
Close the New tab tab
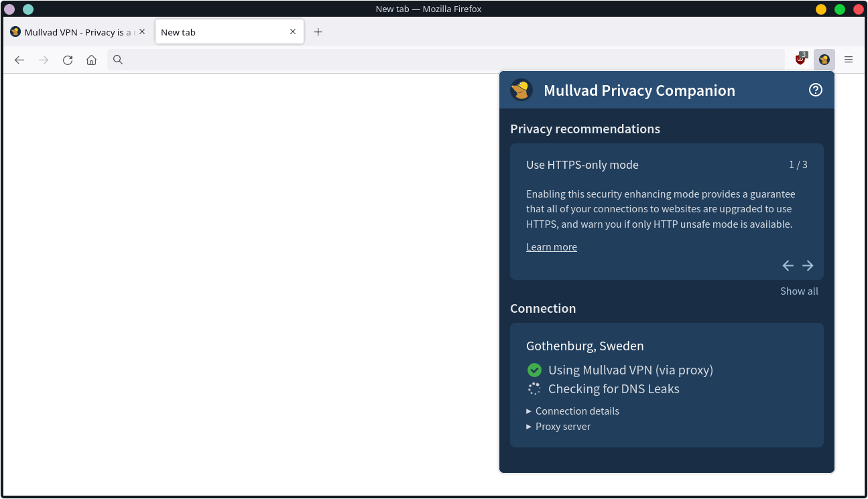coord(293,31)
